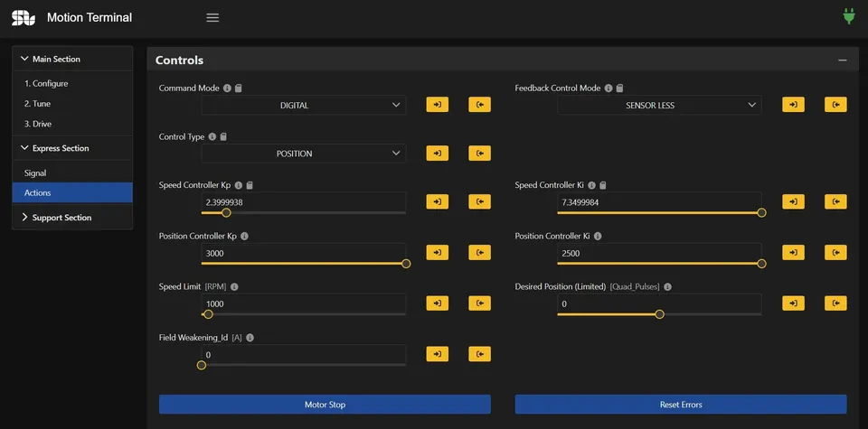Open the Signal page in the sidebar
The width and height of the screenshot is (868, 429).
tap(72, 173)
